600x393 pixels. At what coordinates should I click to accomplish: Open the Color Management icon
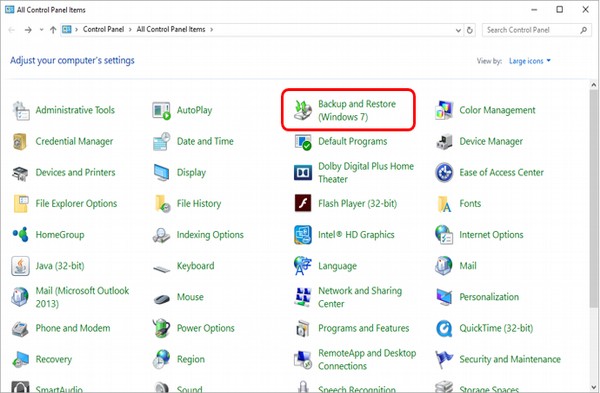[444, 110]
